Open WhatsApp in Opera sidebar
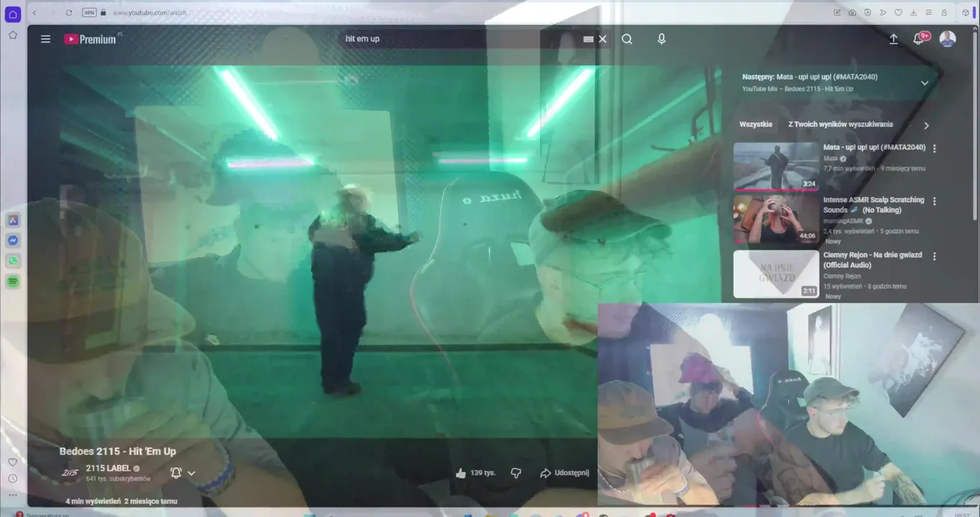The height and width of the screenshot is (517, 980). coord(13,261)
